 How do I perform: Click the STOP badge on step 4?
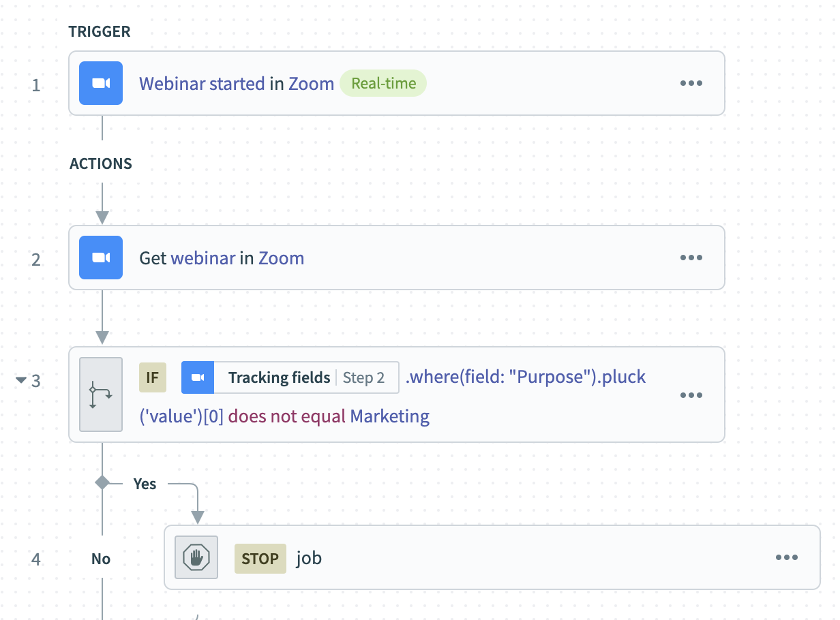pos(260,557)
